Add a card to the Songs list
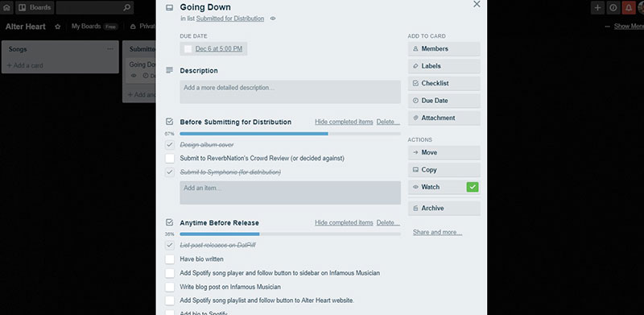Screen dimensions: 644x315 click(25, 65)
